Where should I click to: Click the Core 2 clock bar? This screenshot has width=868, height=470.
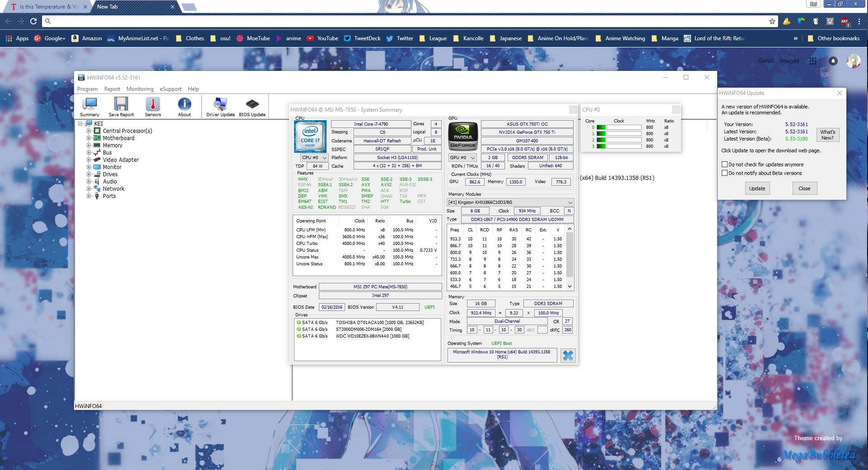[x=619, y=140]
